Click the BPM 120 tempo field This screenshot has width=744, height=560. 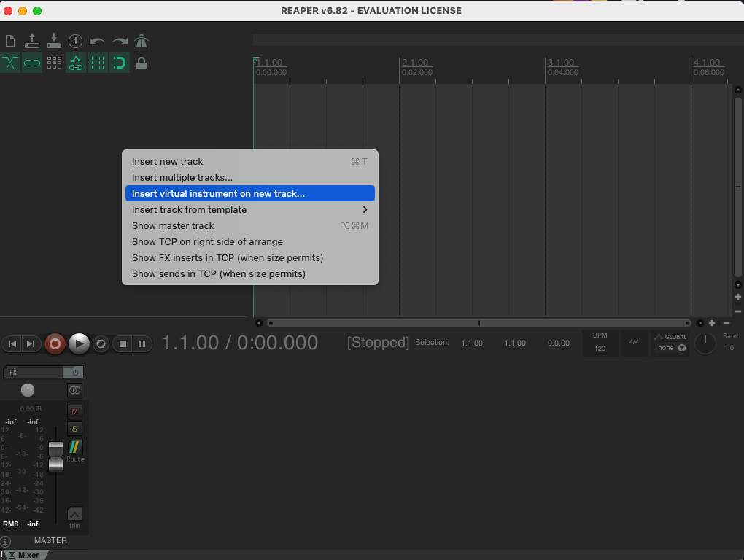coord(600,343)
